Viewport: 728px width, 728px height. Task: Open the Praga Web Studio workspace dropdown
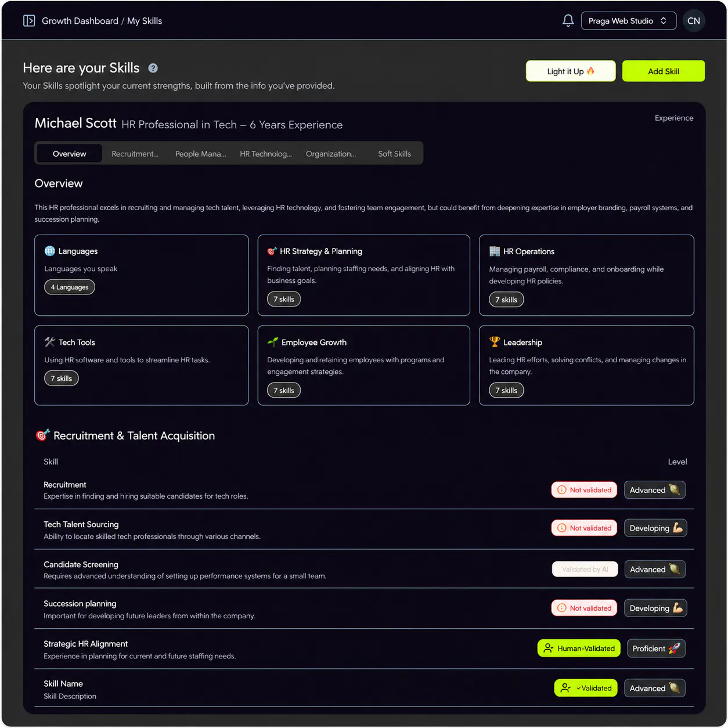629,21
